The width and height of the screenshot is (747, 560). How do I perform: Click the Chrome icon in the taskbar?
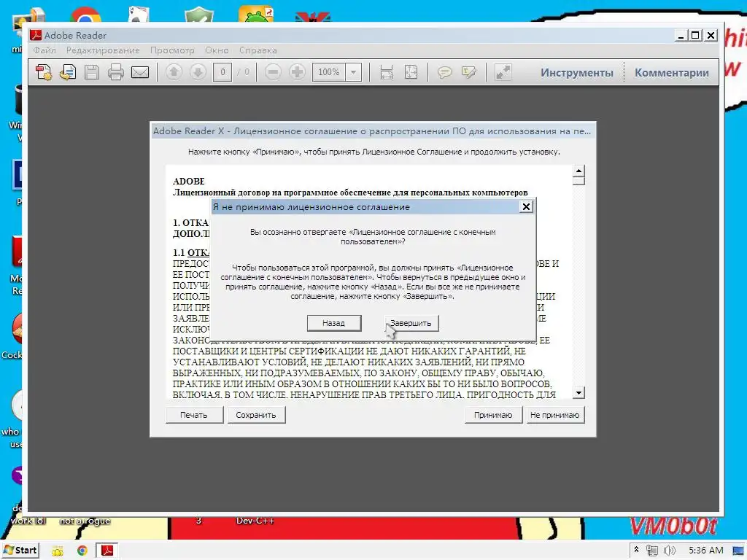(x=82, y=551)
